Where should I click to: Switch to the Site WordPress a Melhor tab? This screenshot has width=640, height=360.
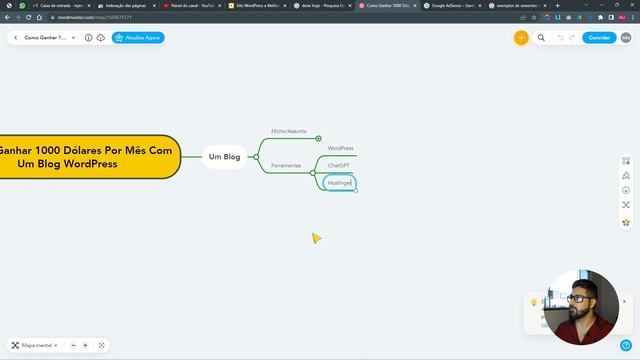pos(256,6)
